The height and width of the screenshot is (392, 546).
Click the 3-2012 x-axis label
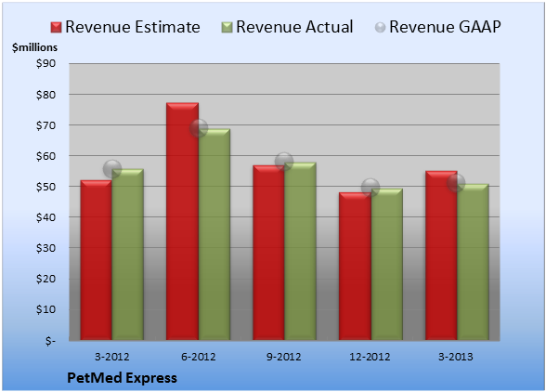[x=112, y=357]
